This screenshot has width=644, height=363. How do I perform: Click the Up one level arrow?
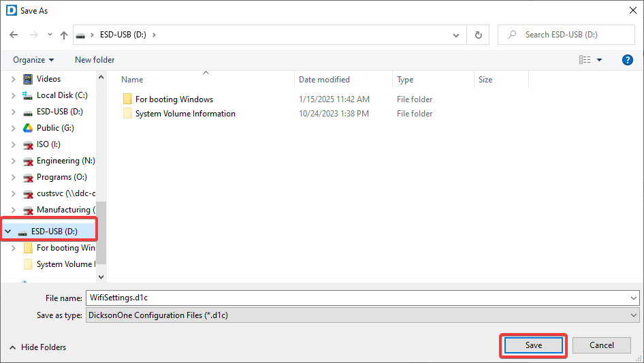coord(64,35)
